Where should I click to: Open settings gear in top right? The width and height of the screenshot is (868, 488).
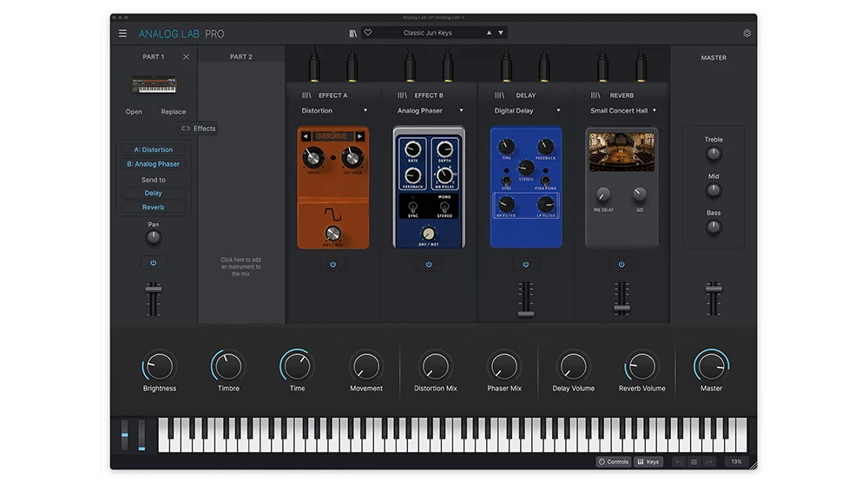click(x=746, y=34)
